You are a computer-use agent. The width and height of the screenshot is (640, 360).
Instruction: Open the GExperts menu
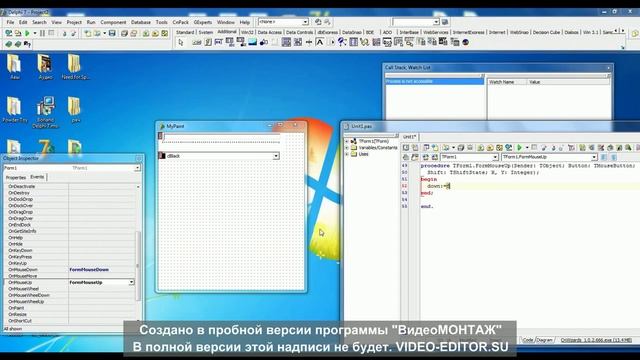[203, 22]
